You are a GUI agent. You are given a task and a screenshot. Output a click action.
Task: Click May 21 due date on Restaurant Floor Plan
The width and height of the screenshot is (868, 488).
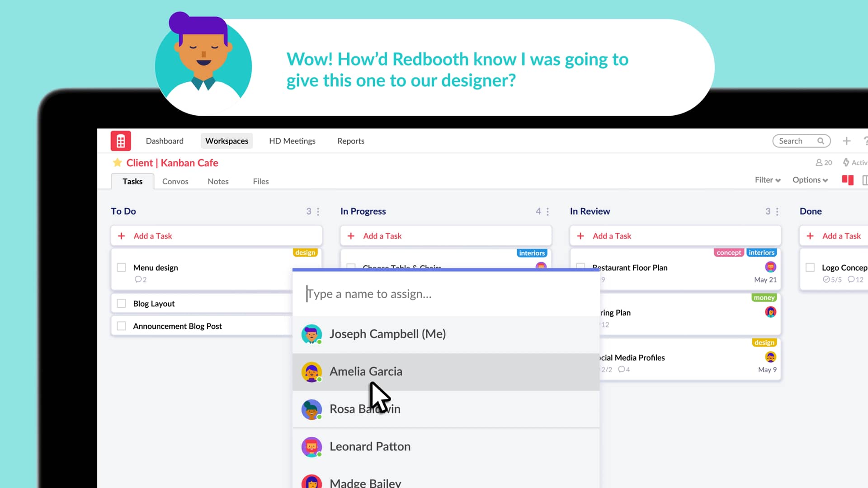pyautogui.click(x=765, y=280)
